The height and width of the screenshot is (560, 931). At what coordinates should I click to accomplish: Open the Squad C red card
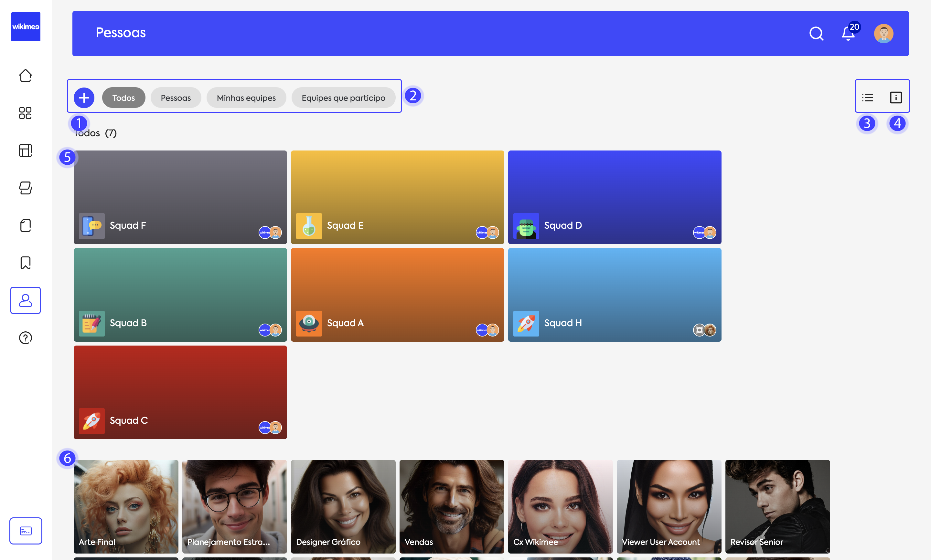coord(180,392)
